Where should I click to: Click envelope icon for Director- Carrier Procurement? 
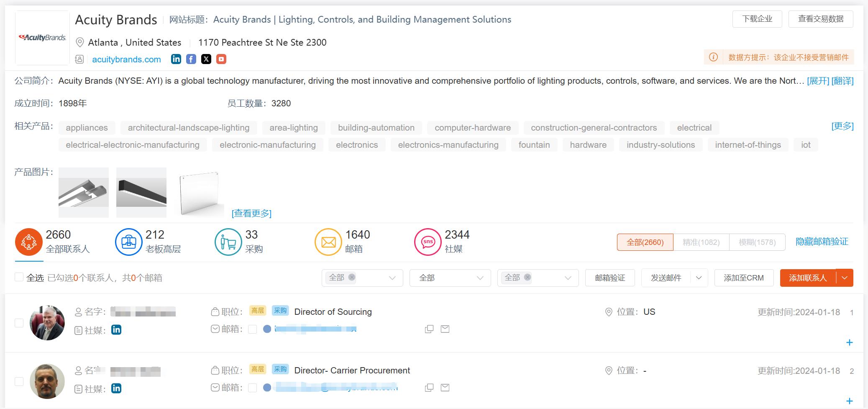(x=445, y=388)
